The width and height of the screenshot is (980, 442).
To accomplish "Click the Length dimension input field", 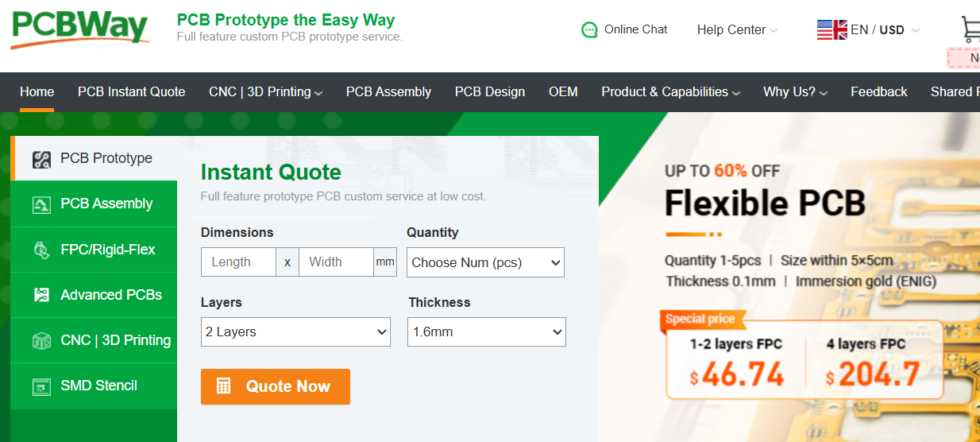I will [x=238, y=262].
